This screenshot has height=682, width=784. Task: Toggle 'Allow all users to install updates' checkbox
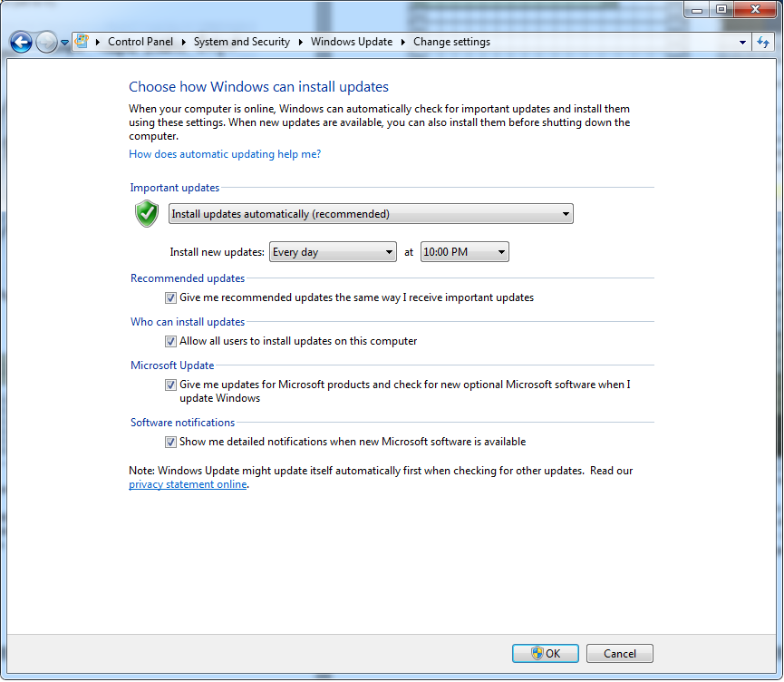point(170,341)
